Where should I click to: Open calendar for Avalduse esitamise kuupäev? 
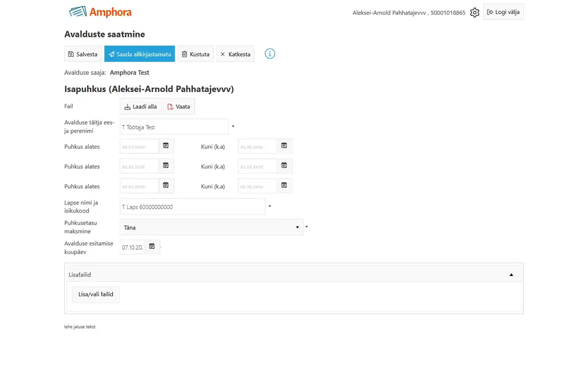click(x=152, y=247)
